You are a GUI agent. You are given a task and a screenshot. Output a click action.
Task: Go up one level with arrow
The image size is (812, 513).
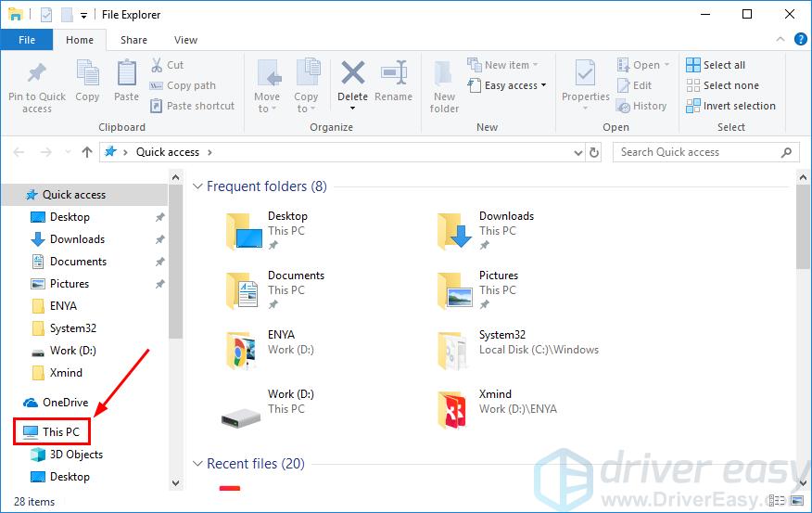tap(87, 152)
